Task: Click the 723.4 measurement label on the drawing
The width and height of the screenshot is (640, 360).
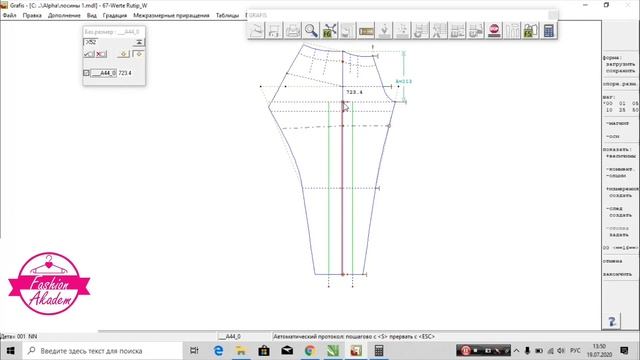Action: click(354, 92)
